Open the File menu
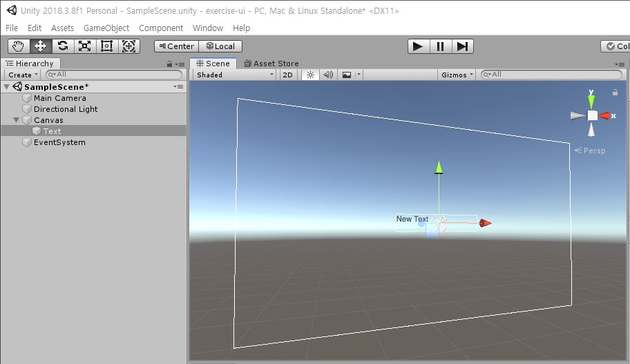 pyautogui.click(x=12, y=28)
